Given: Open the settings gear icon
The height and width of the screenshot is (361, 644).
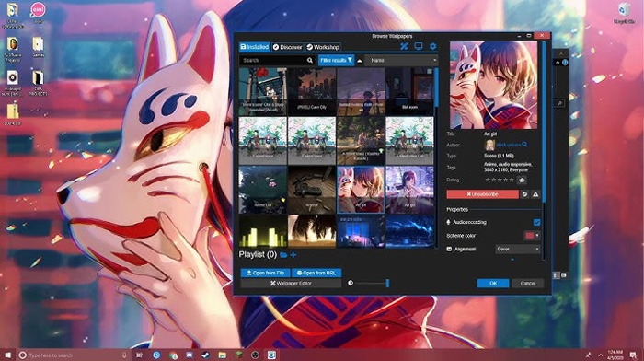Looking at the screenshot, I should coord(433,46).
